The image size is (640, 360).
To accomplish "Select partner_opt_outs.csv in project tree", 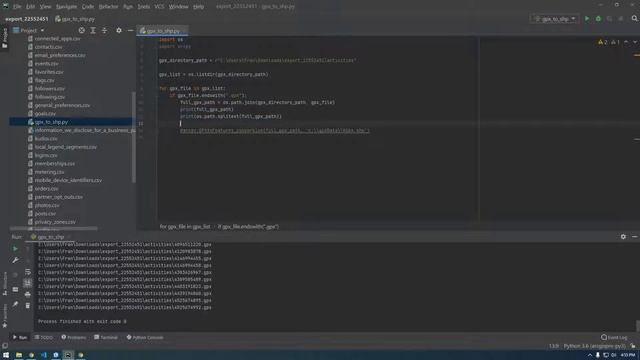I will (x=58, y=197).
